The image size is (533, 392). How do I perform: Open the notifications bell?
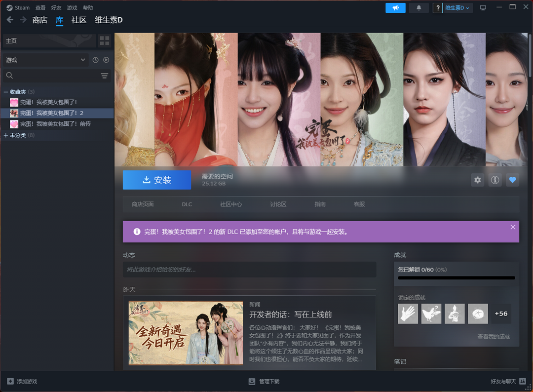pos(419,8)
